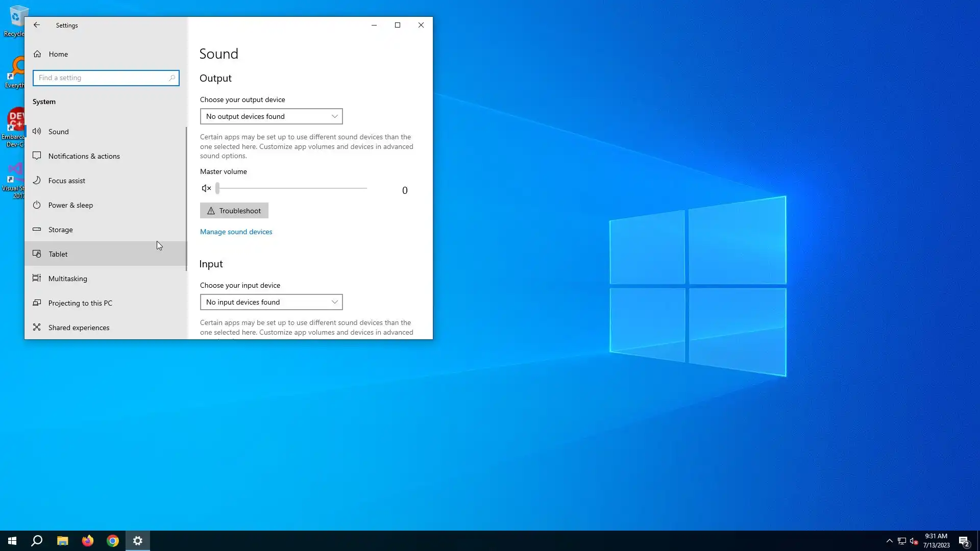
Task: Click the back arrow in Settings
Action: [37, 25]
